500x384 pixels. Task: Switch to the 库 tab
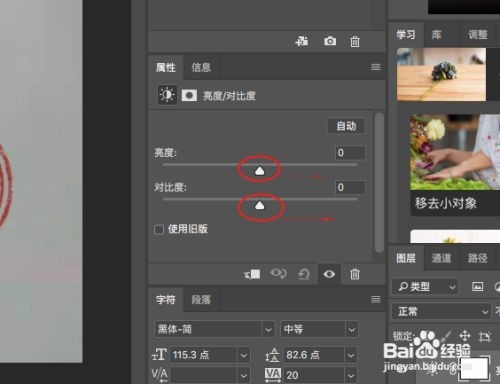[436, 34]
